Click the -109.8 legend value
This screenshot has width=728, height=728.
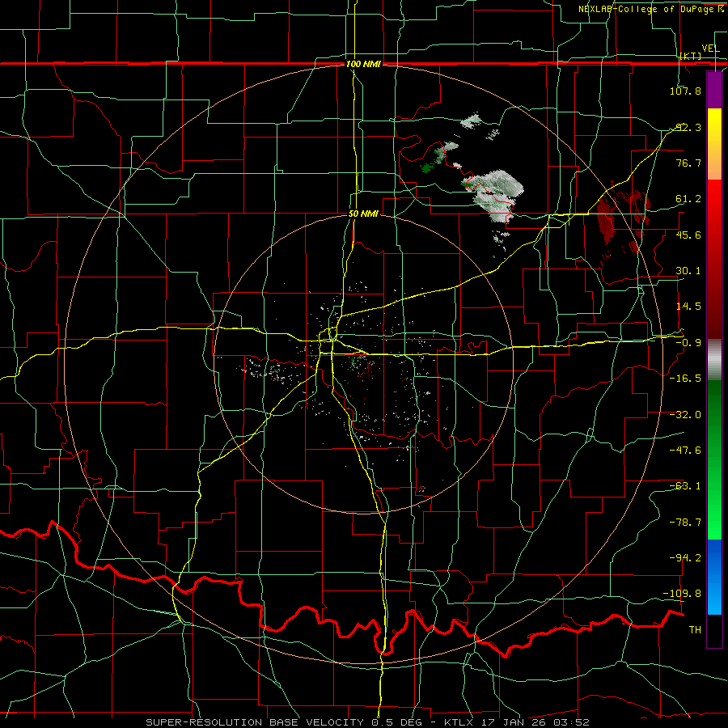tap(683, 594)
